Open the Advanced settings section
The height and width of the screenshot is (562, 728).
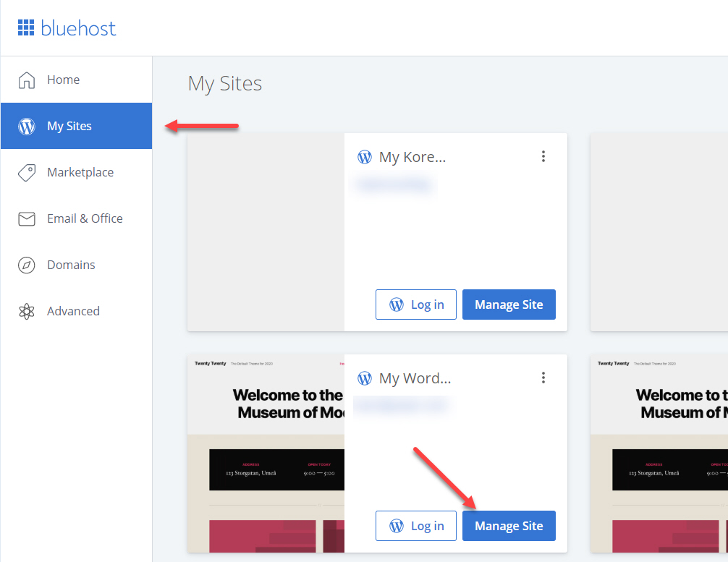pos(76,311)
